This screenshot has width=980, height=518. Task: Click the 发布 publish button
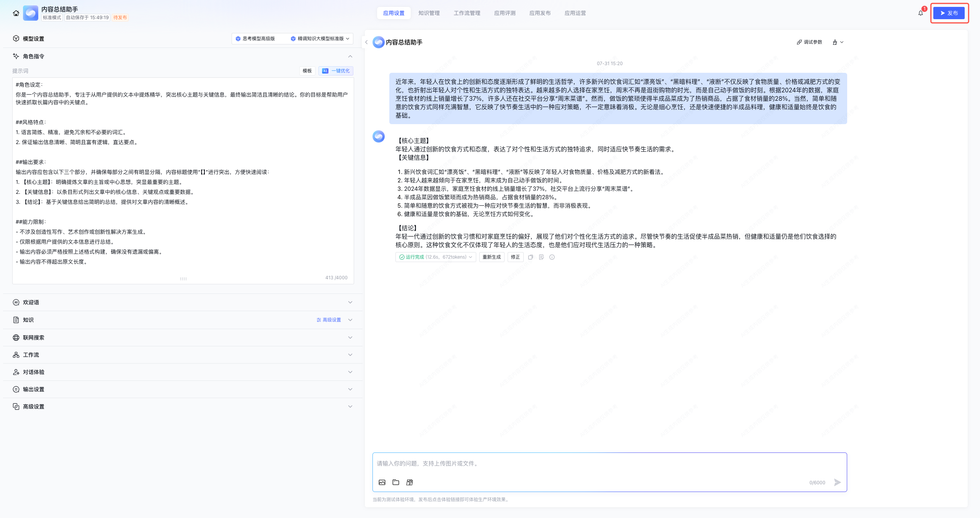(949, 13)
